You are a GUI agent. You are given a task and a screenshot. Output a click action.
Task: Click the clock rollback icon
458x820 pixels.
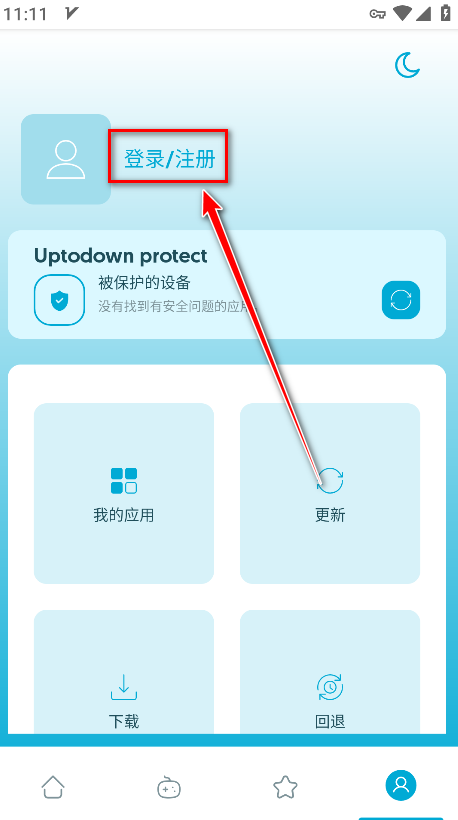(330, 687)
